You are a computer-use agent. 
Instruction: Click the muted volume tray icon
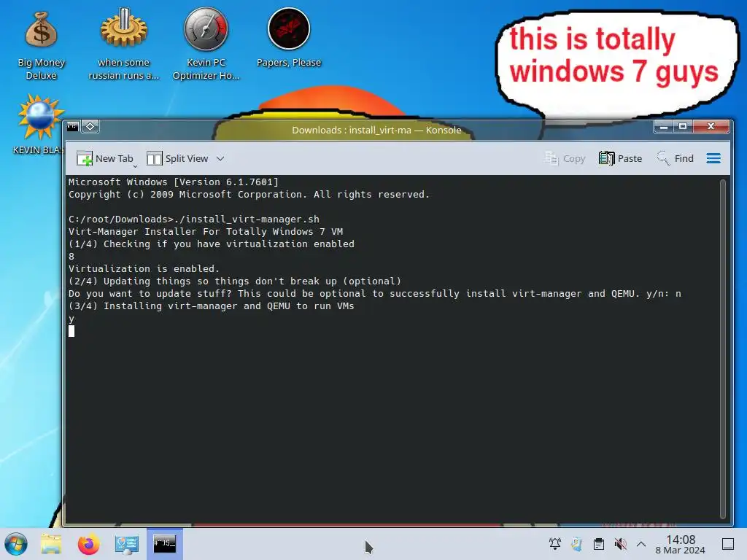pos(620,544)
